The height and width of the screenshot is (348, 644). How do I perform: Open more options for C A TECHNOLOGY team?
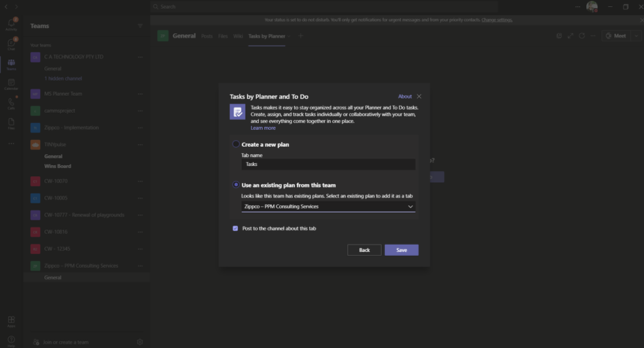click(x=140, y=57)
